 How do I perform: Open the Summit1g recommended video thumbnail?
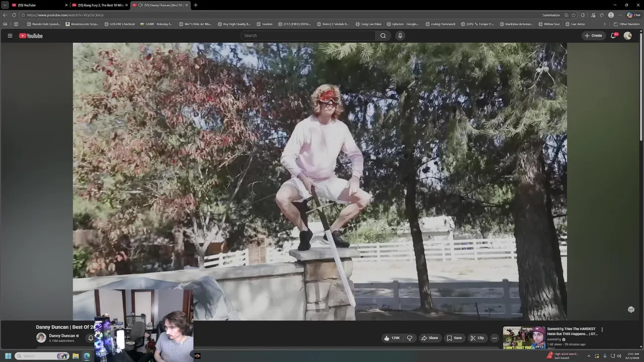click(x=524, y=337)
